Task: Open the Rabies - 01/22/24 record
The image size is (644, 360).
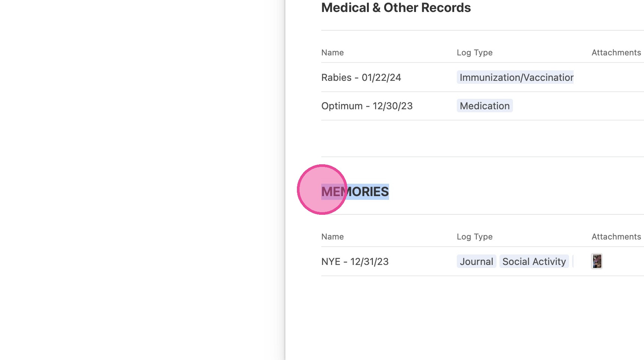Action: point(361,77)
